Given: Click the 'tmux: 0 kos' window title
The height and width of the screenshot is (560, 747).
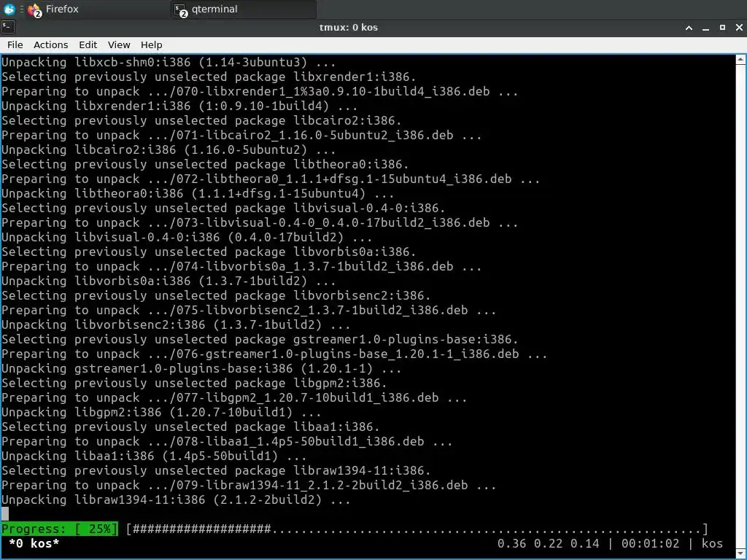Looking at the screenshot, I should (x=348, y=28).
